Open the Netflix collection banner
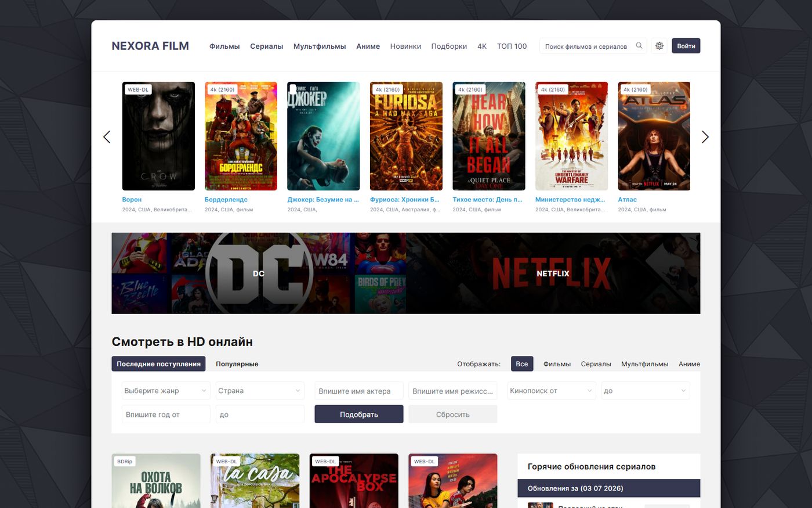This screenshot has height=508, width=812. point(553,273)
